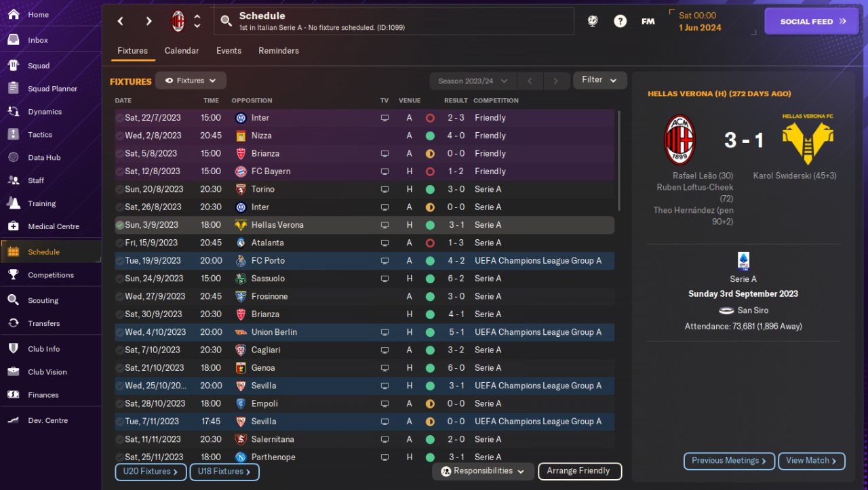Image resolution: width=868 pixels, height=490 pixels.
Task: Click the Arrange Friendly button
Action: (x=579, y=471)
